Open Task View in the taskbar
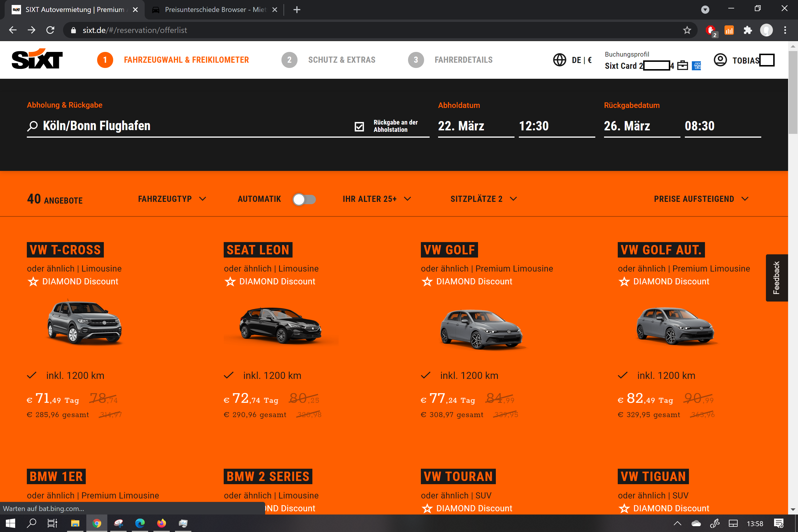 tap(52, 523)
